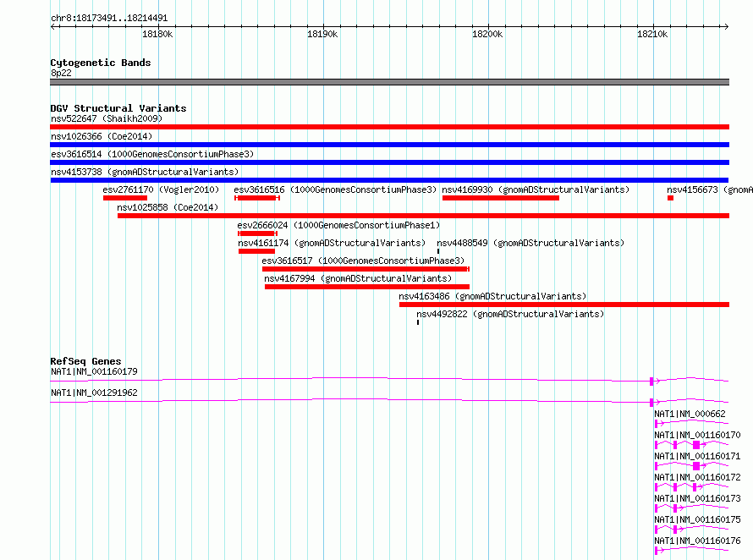Screen dimensions: 753x560
Task: Open label esv3616517 (1000GenomesConsortiumPhase3)
Action: [x=363, y=261]
